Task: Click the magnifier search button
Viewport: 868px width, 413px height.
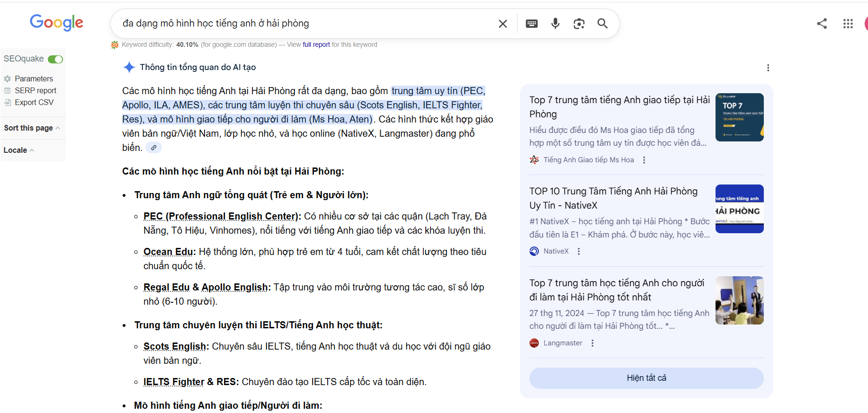Action: [x=602, y=23]
